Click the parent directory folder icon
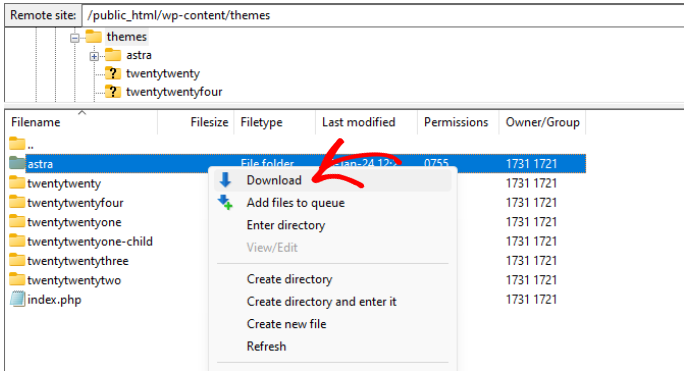 click(x=17, y=143)
